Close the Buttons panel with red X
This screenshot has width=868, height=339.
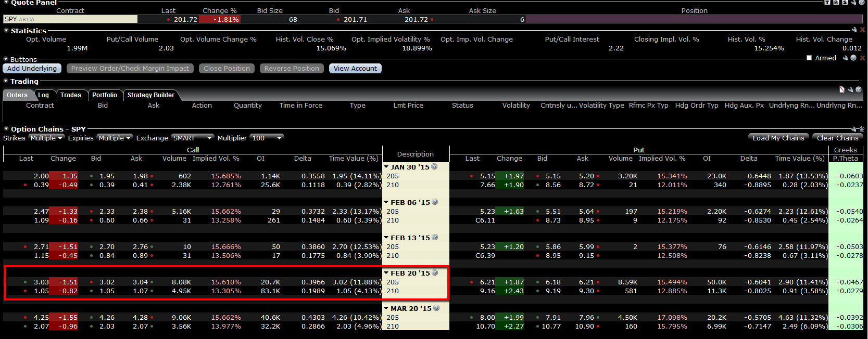pyautogui.click(x=862, y=58)
